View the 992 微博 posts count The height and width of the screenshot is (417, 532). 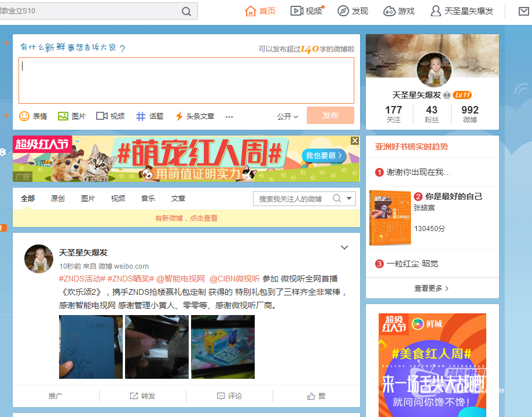point(470,115)
